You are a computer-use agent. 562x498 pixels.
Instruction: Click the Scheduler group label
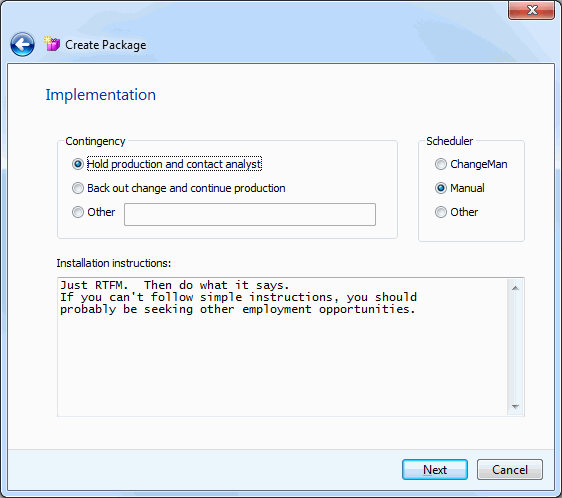pyautogui.click(x=449, y=141)
